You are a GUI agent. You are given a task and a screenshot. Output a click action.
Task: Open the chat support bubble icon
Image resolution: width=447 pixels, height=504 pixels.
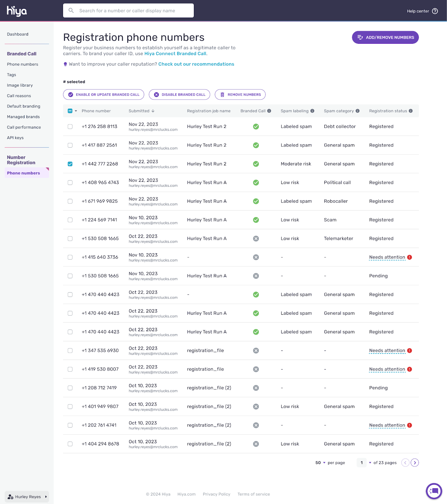tap(434, 491)
